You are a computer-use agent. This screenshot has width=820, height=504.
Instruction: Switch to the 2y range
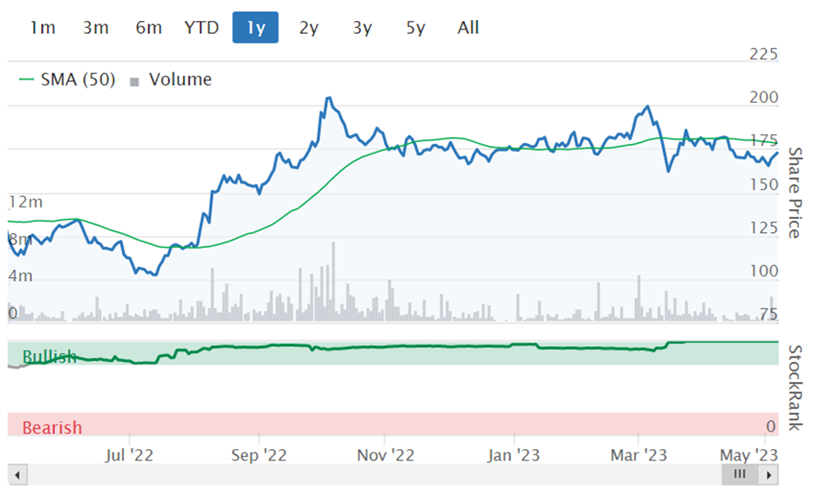pos(309,28)
